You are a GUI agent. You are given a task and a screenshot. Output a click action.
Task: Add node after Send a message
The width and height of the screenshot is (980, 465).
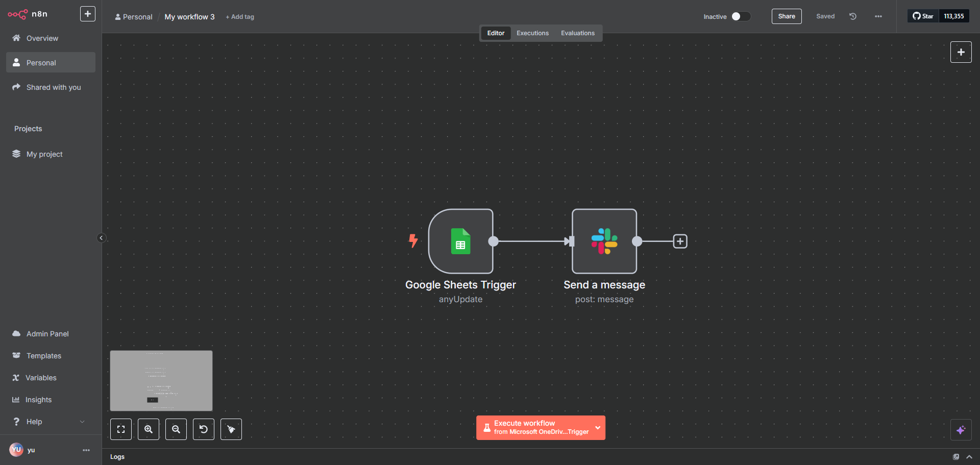coord(680,241)
